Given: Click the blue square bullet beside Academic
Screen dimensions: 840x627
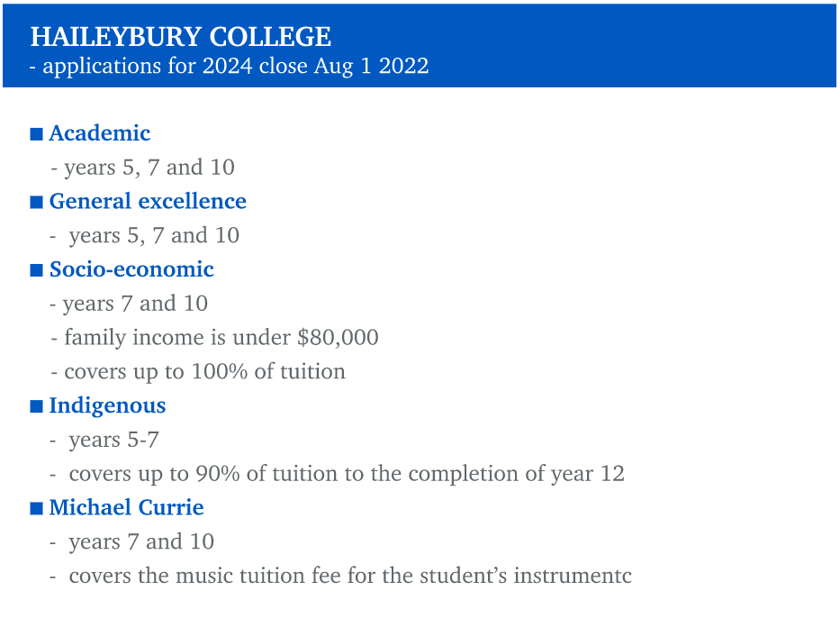Looking at the screenshot, I should click(36, 134).
